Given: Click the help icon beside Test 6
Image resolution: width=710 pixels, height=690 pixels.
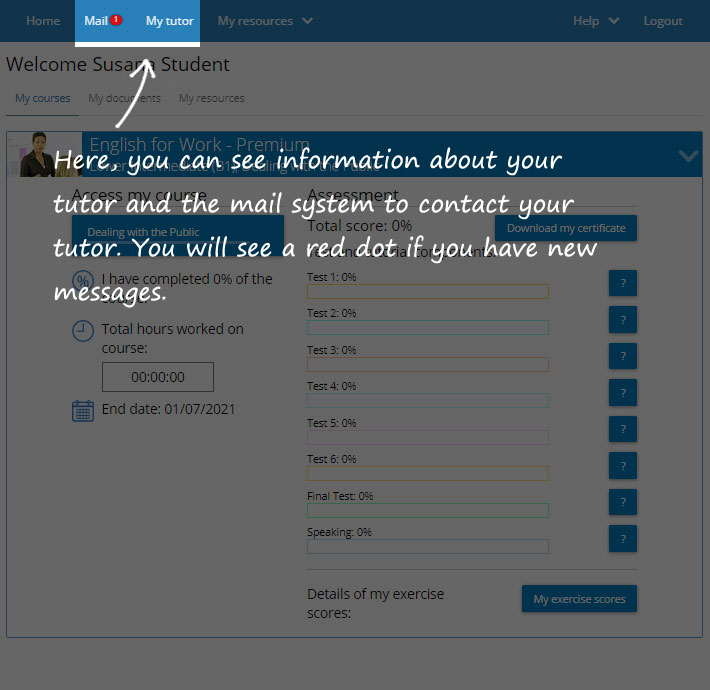Looking at the screenshot, I should (622, 465).
